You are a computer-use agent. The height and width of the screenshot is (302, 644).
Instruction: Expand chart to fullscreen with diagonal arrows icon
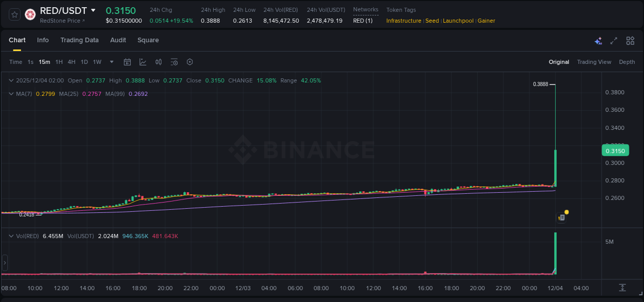(x=614, y=40)
